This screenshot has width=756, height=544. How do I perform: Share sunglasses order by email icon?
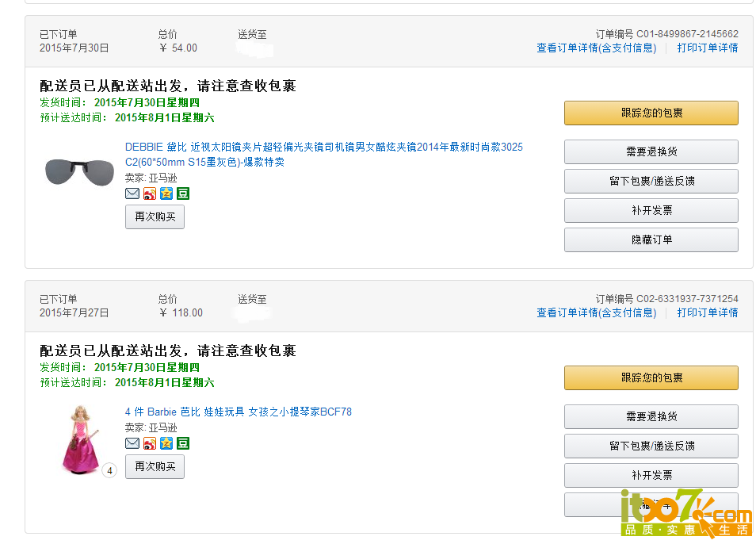click(x=132, y=193)
